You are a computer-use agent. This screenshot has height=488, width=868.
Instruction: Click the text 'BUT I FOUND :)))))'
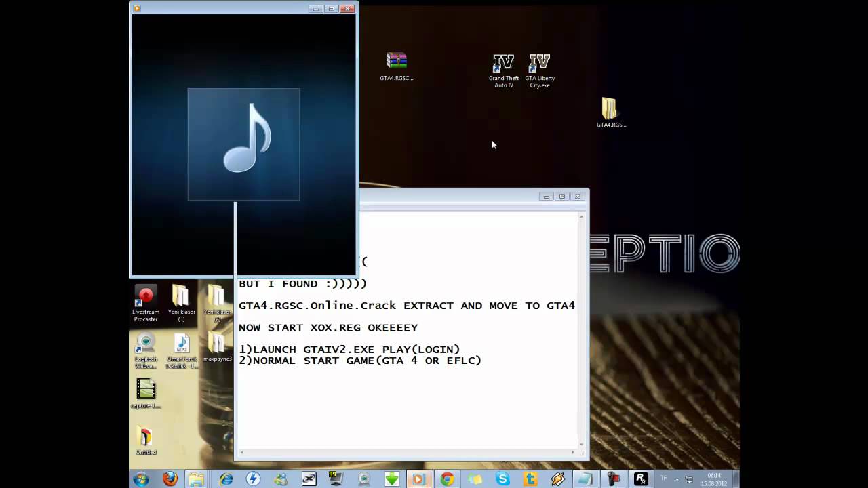(x=302, y=284)
